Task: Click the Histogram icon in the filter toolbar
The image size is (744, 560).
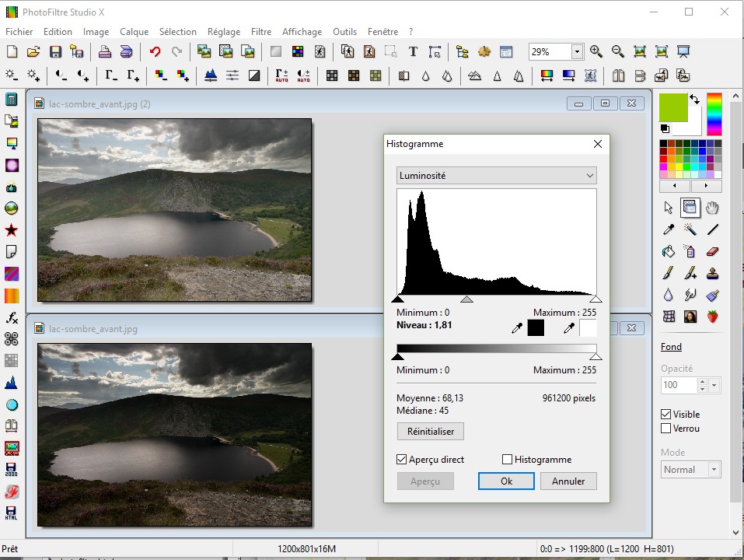Action: [210, 75]
